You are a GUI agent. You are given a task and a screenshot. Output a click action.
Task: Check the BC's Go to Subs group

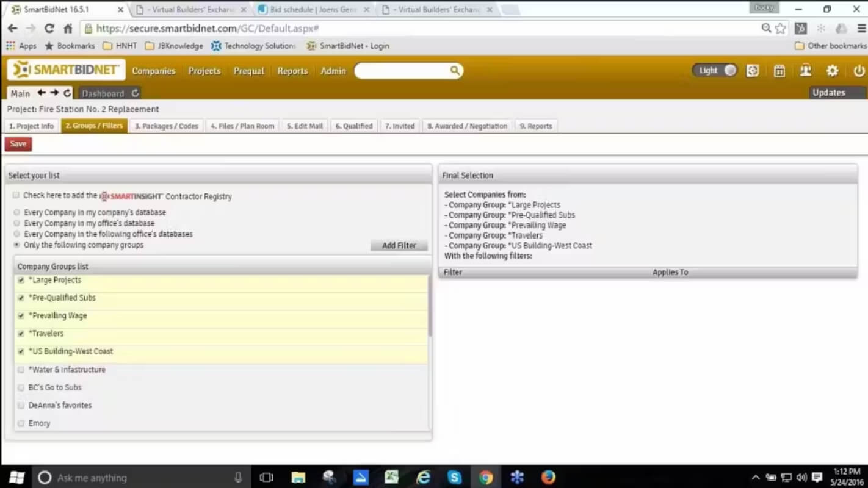pyautogui.click(x=21, y=387)
